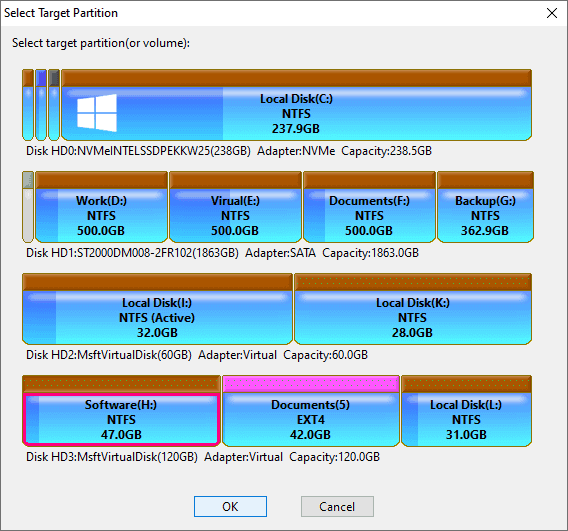Select the Software(H:) 47.0GB partition
Image resolution: width=568 pixels, height=531 pixels.
click(121, 411)
